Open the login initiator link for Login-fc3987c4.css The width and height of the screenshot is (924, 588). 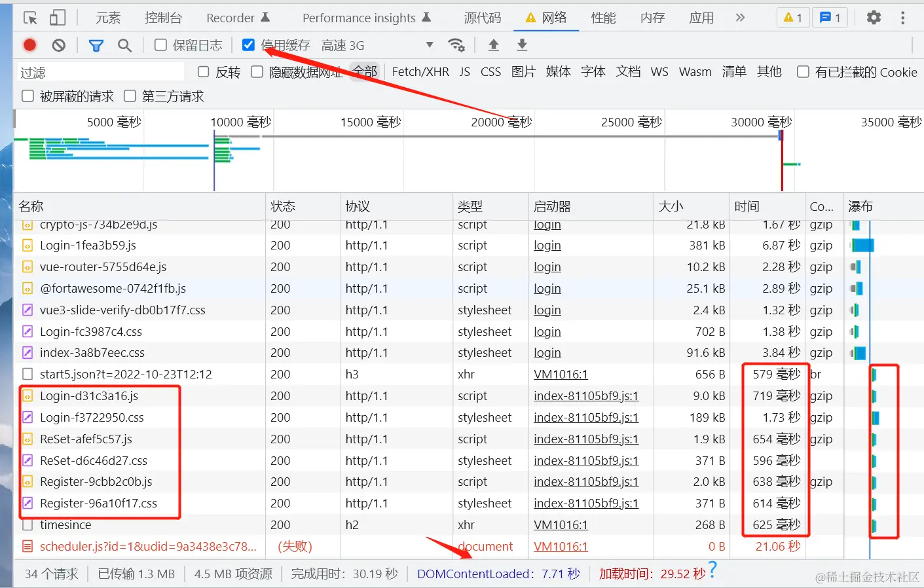tap(547, 332)
